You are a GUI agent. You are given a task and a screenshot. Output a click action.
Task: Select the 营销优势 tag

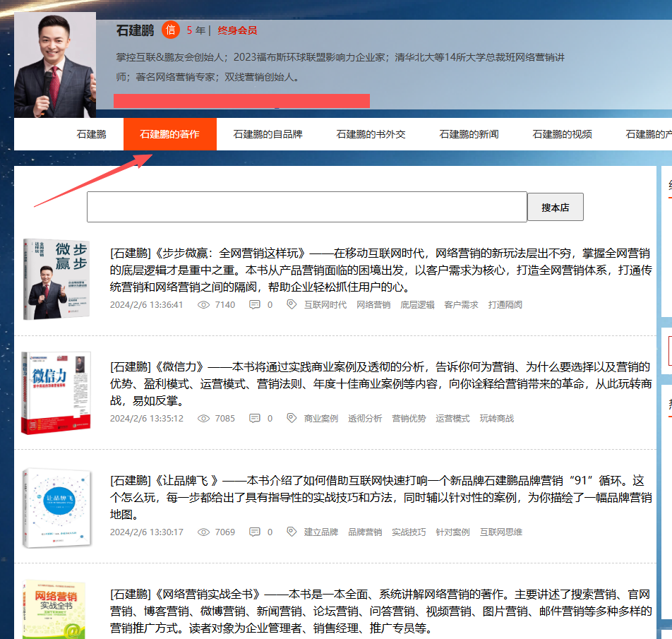click(409, 418)
